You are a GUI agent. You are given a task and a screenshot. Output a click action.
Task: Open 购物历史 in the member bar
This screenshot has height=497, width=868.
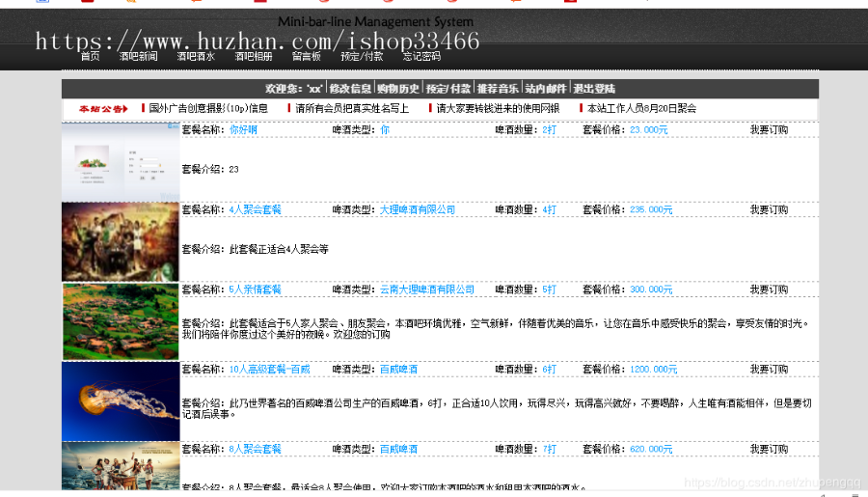(x=398, y=89)
